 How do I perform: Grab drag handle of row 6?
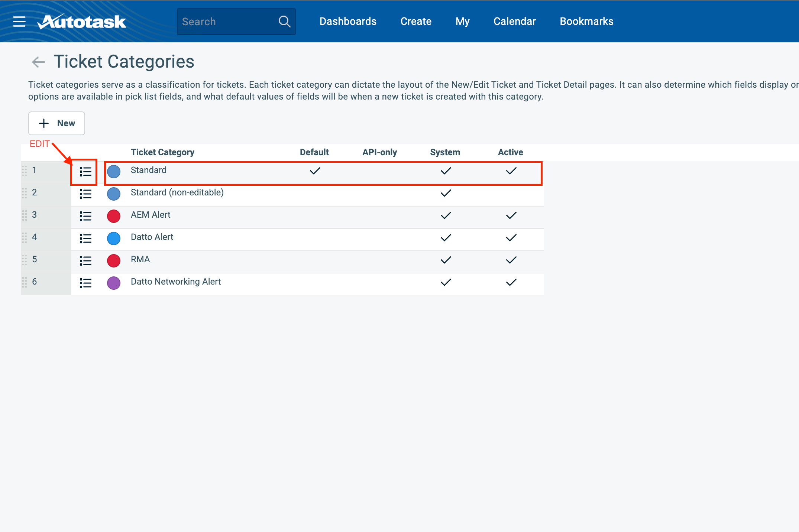click(25, 282)
